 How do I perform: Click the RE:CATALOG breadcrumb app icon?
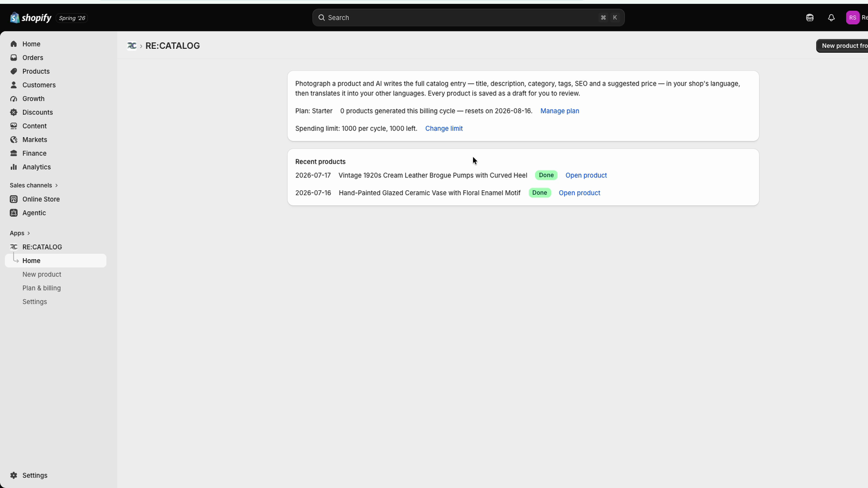[x=132, y=46]
